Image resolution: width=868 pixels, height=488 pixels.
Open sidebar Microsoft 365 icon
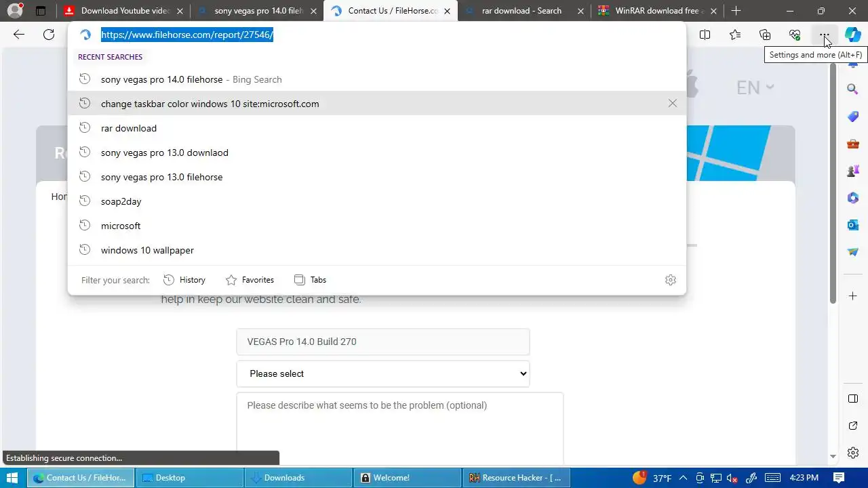pyautogui.click(x=853, y=198)
